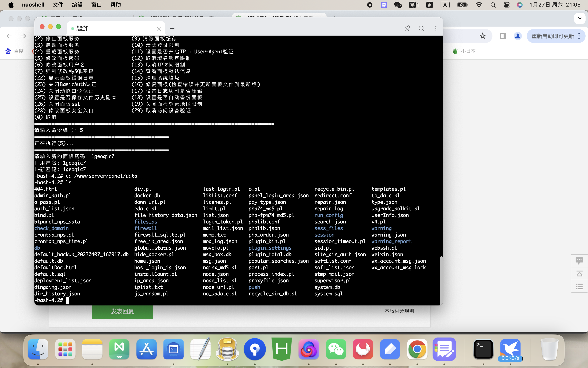The image size is (588, 368).
Task: Open the 窗口 menu
Action: tap(96, 5)
